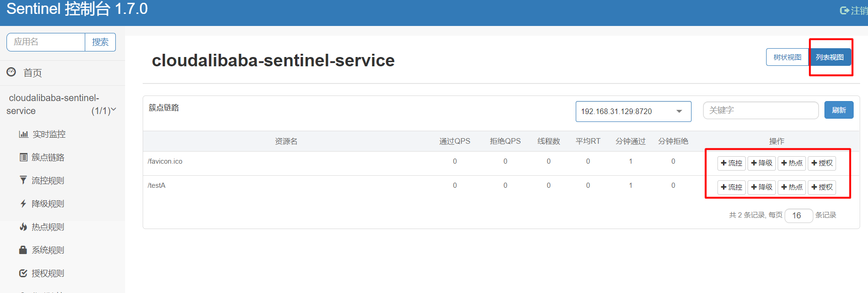Open the machine IP 192.168.31.129:8720 dropdown
This screenshot has height=293, width=868.
click(633, 111)
